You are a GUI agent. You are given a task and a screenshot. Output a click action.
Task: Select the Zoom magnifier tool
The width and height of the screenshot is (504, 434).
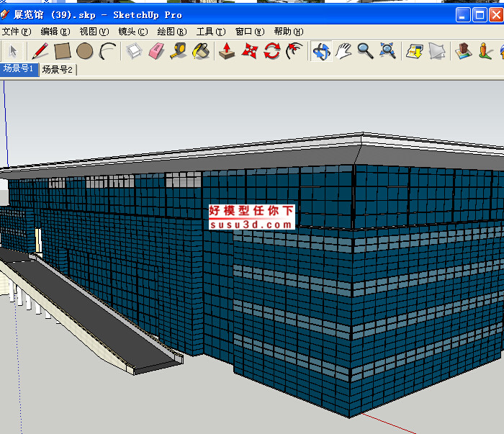tap(366, 51)
